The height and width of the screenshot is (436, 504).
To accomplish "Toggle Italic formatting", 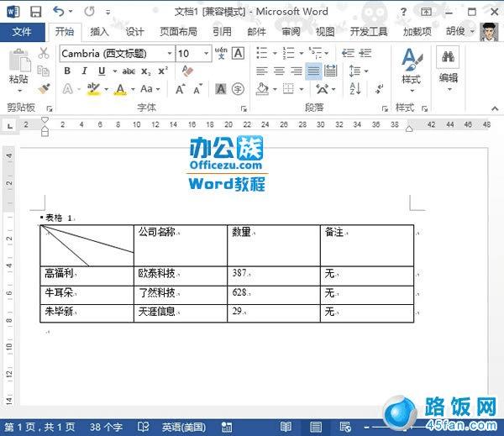I will (84, 71).
